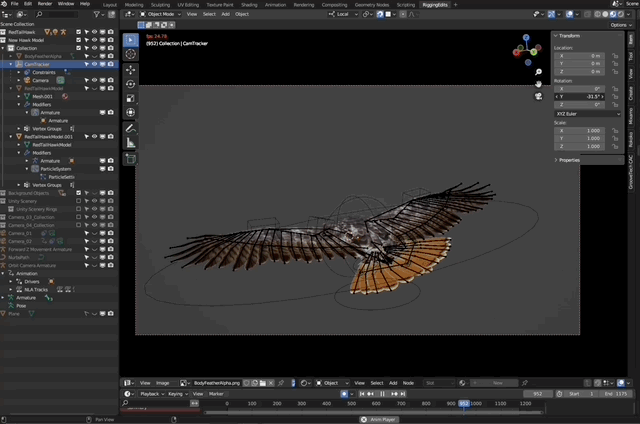Open the Object Mode dropdown

click(x=161, y=14)
